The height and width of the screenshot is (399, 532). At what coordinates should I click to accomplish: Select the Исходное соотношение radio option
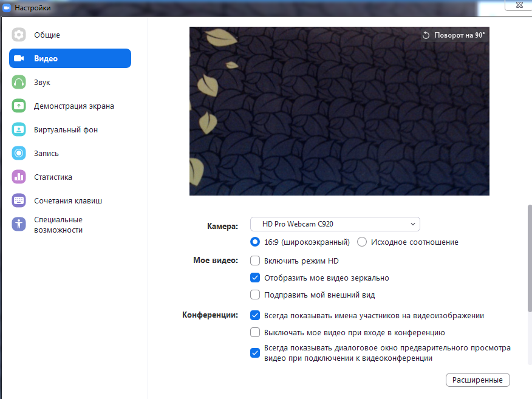coord(363,242)
